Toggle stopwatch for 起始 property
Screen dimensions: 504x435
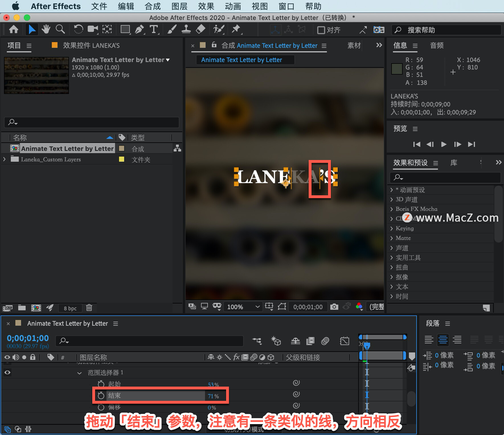(101, 384)
